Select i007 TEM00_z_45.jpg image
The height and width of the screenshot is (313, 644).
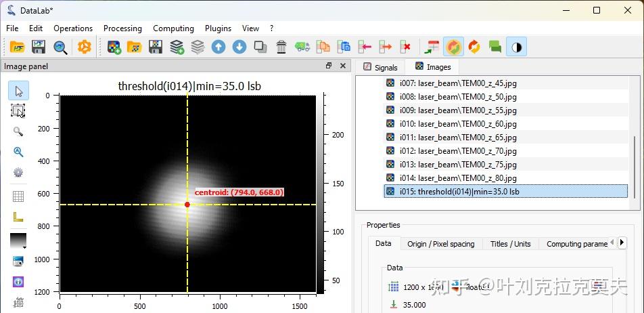point(506,83)
